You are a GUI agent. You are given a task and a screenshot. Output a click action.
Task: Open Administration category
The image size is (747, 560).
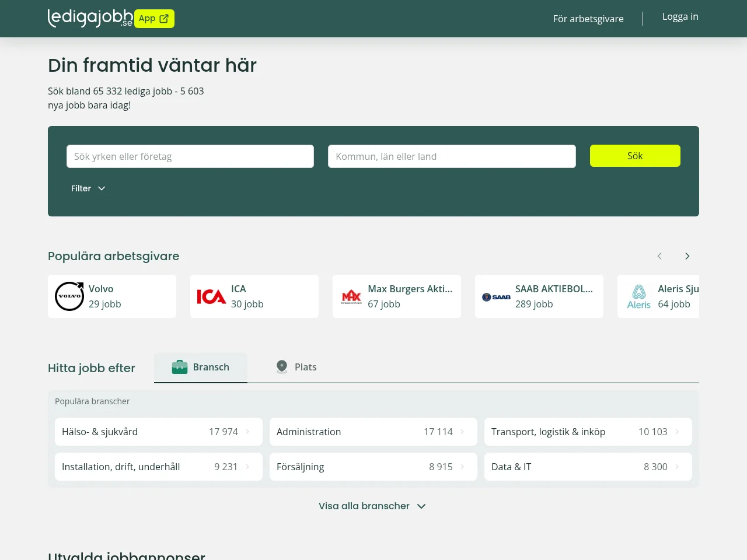pos(373,432)
